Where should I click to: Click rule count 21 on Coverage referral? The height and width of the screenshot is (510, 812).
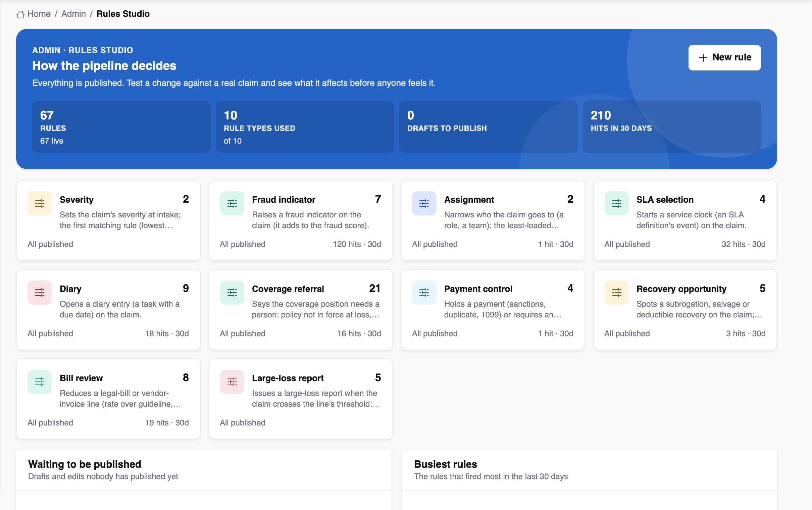(375, 289)
